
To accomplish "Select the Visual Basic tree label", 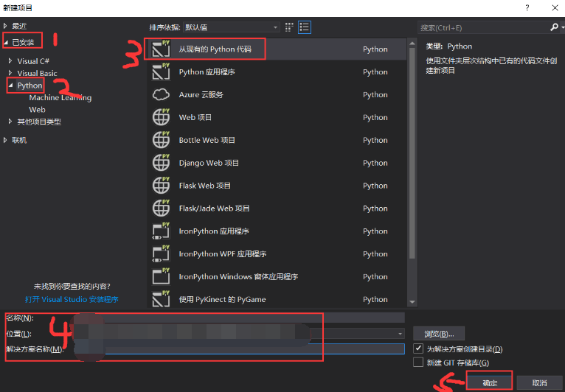I will tap(37, 73).
